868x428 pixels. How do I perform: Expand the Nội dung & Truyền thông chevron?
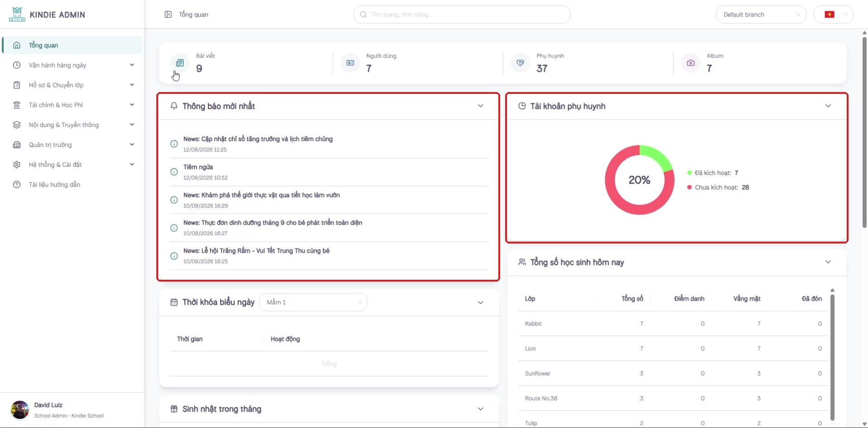[132, 125]
